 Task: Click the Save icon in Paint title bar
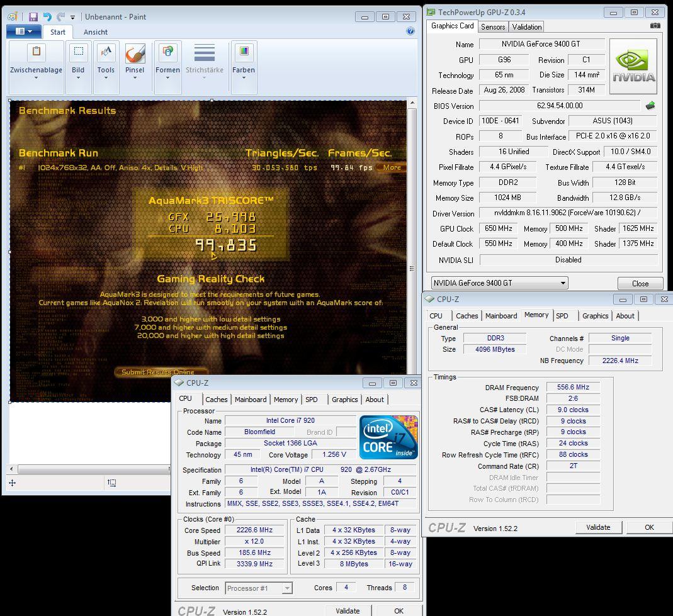tap(33, 17)
